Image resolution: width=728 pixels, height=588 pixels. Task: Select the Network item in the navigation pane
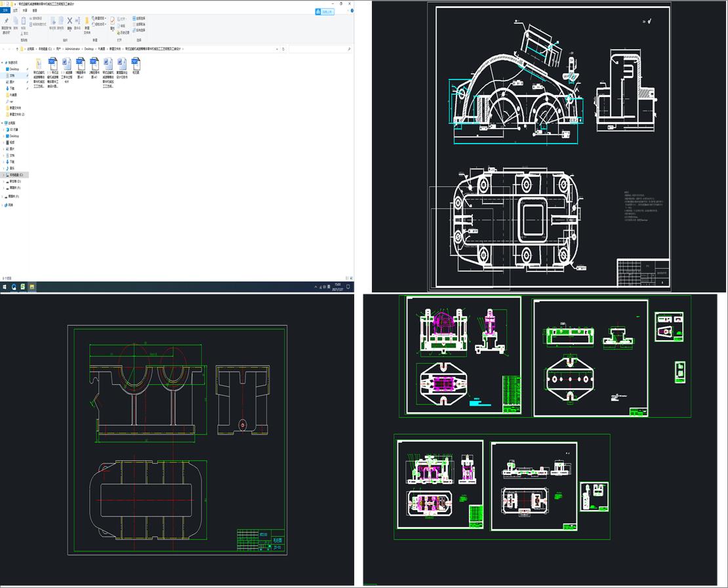9,205
